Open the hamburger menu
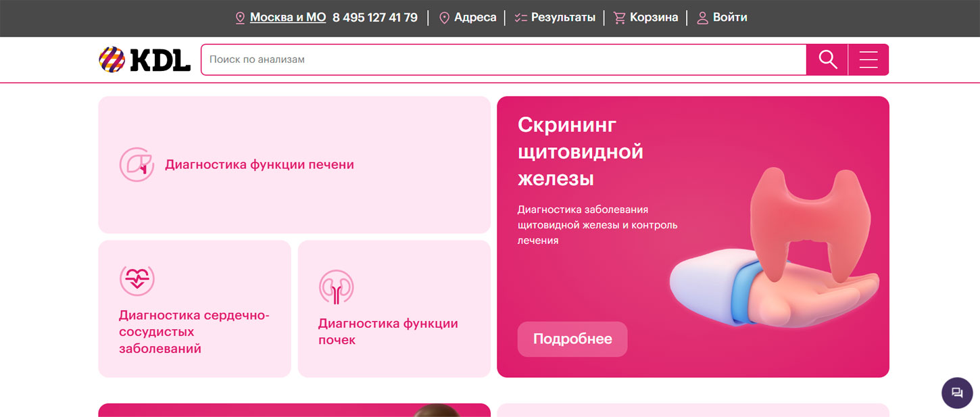This screenshot has height=417, width=980. [868, 59]
